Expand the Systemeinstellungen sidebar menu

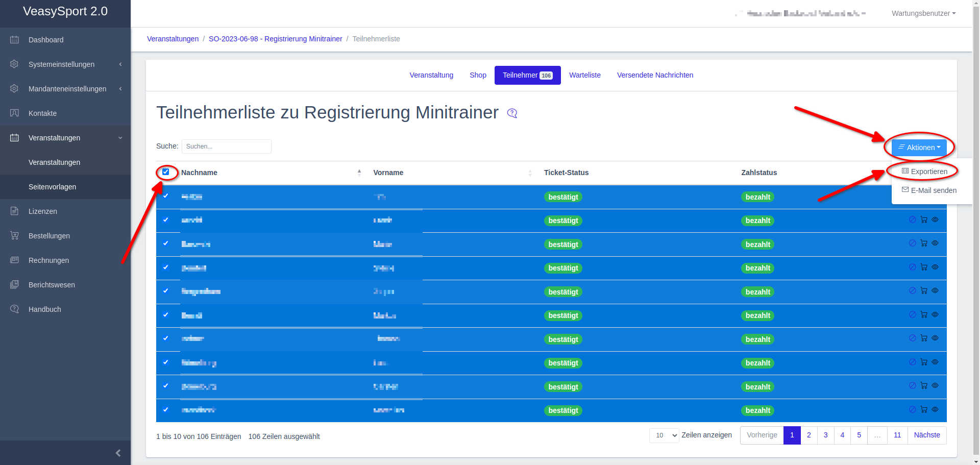click(61, 64)
